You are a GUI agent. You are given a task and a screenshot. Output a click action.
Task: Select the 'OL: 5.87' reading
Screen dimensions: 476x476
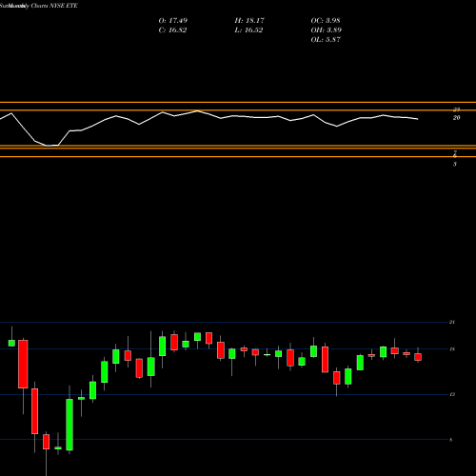pyautogui.click(x=326, y=40)
